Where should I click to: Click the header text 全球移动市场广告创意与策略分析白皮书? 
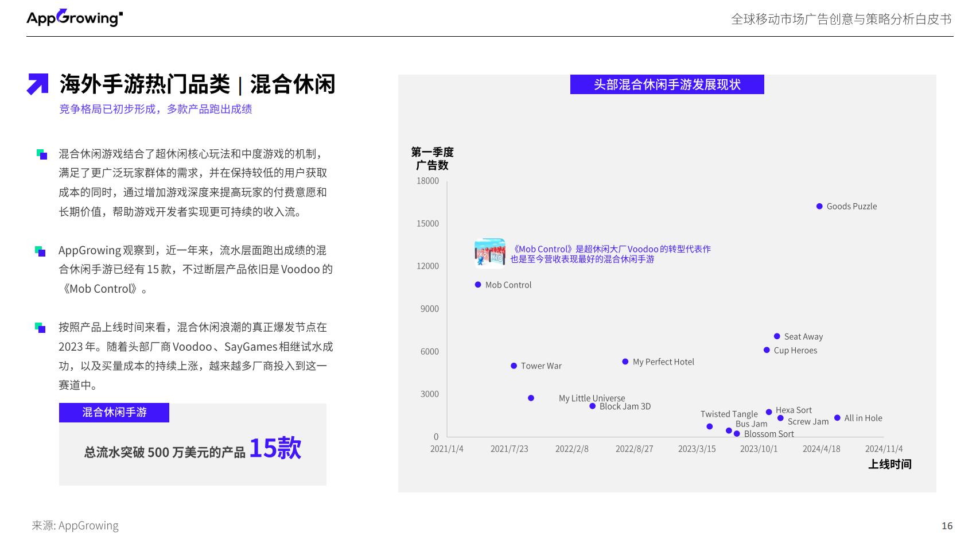tap(841, 19)
